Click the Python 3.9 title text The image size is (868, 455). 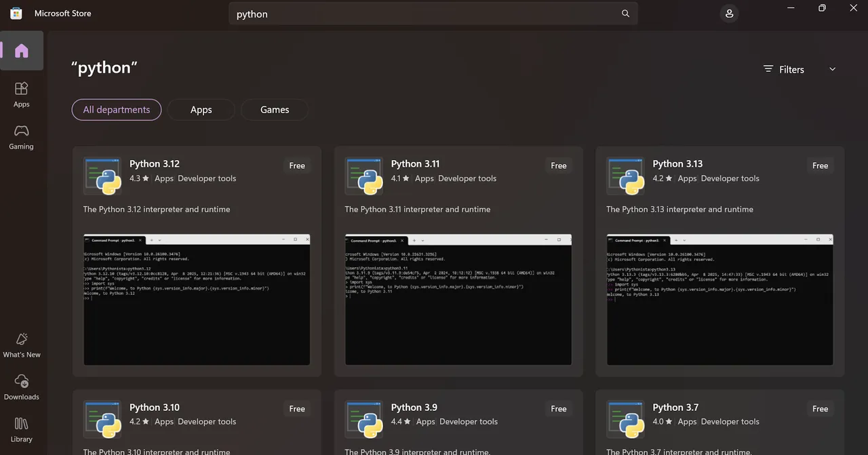[x=414, y=408]
